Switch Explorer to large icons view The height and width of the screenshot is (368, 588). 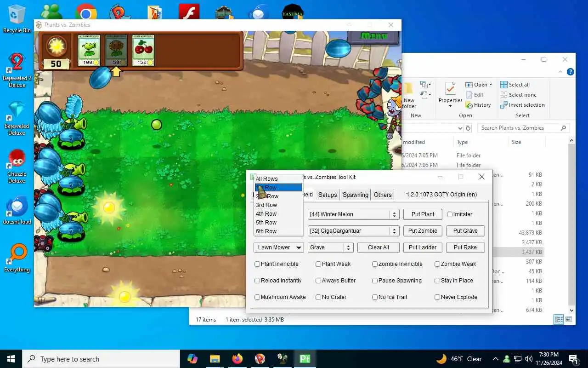(569, 319)
